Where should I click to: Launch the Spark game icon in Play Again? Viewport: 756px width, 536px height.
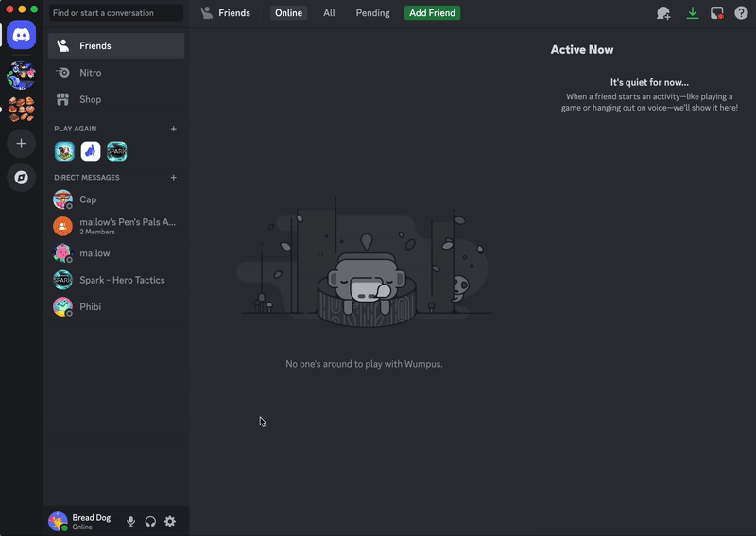[x=116, y=151]
